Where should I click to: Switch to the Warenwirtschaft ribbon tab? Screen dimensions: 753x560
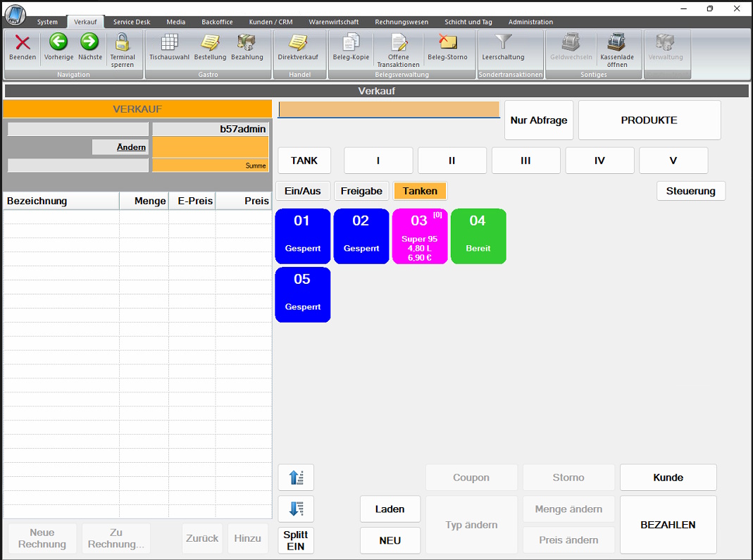point(333,22)
